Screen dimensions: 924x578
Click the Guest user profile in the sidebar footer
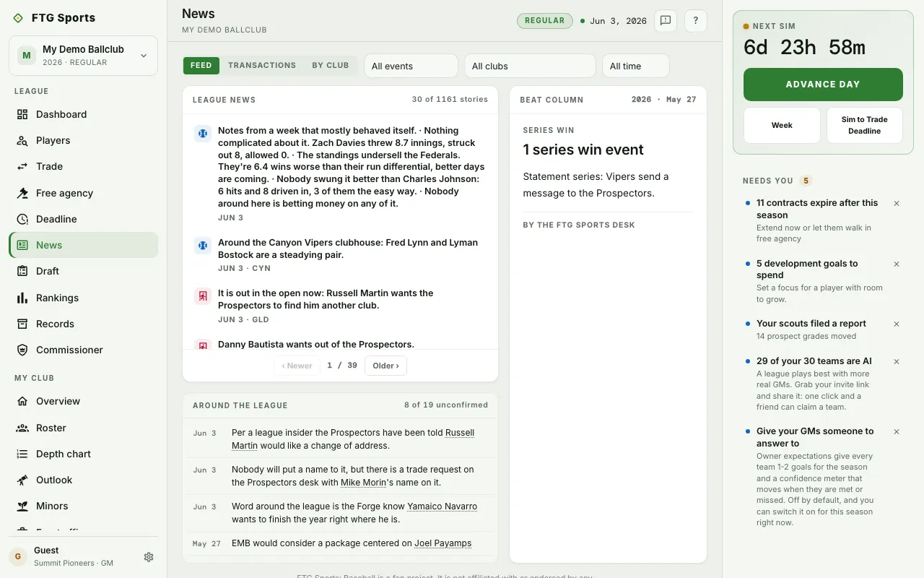pyautogui.click(x=74, y=556)
